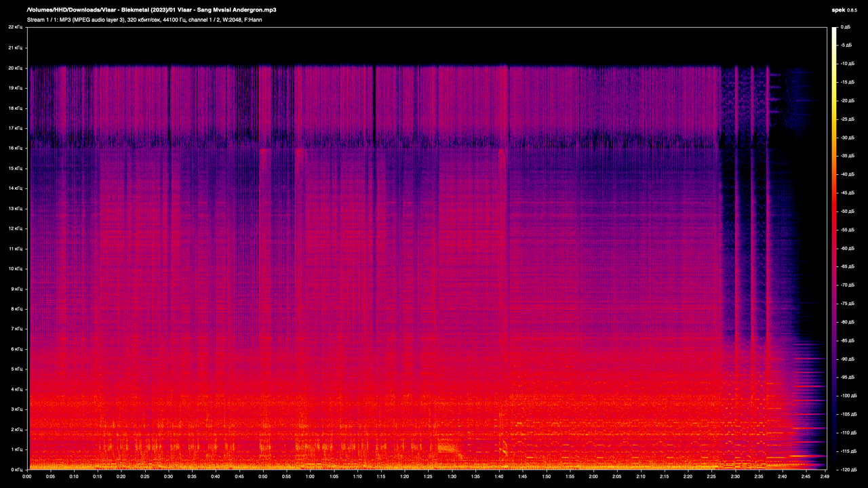Screen dimensions: 868x488
Task: Pick the 2 кГц frequency axis label
Action: 16,429
